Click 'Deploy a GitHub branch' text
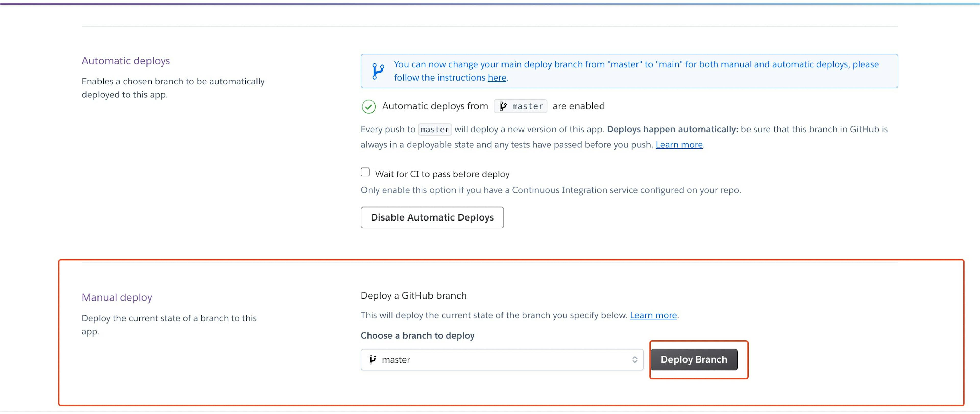This screenshot has height=414, width=980. (x=413, y=295)
